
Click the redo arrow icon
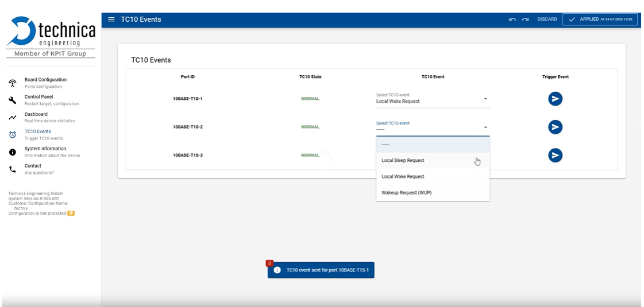[525, 20]
